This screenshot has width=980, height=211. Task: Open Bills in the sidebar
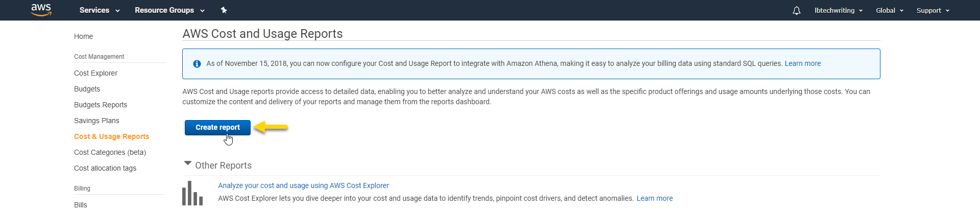(x=81, y=205)
